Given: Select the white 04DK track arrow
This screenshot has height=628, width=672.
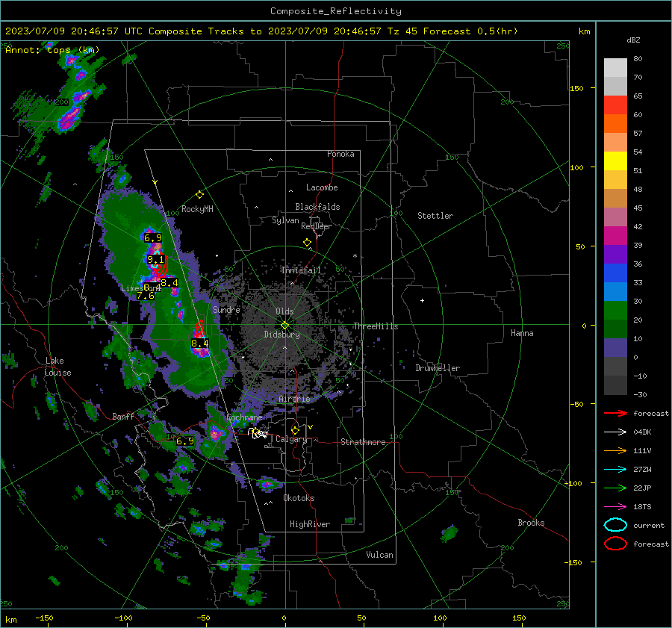Looking at the screenshot, I should 615,432.
